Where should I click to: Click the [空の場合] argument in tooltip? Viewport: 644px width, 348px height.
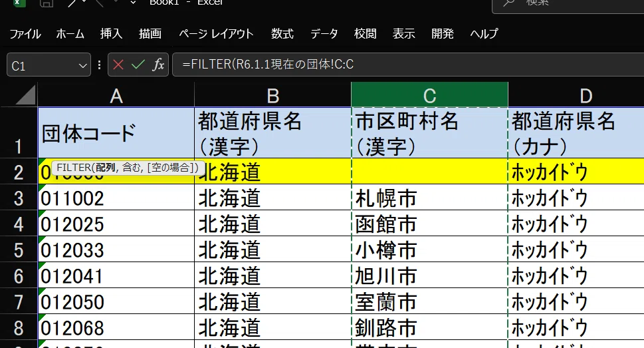tap(170, 168)
